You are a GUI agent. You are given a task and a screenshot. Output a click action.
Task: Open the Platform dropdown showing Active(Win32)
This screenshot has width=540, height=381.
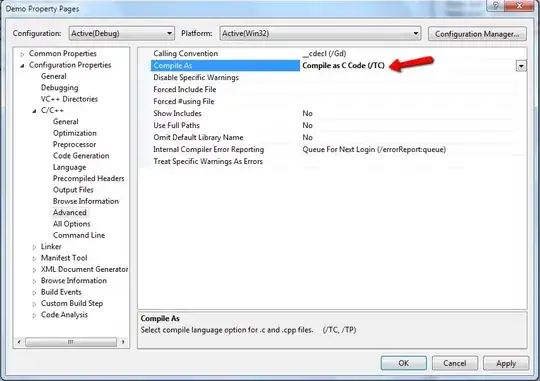[x=320, y=33]
